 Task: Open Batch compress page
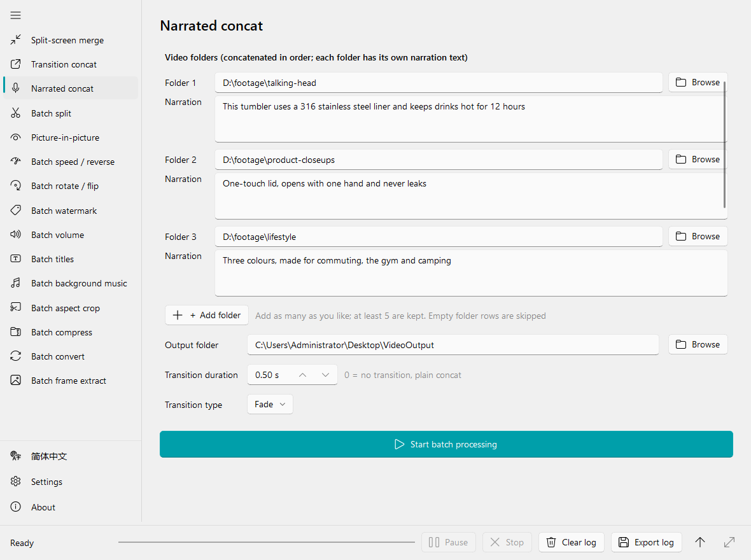(x=71, y=332)
